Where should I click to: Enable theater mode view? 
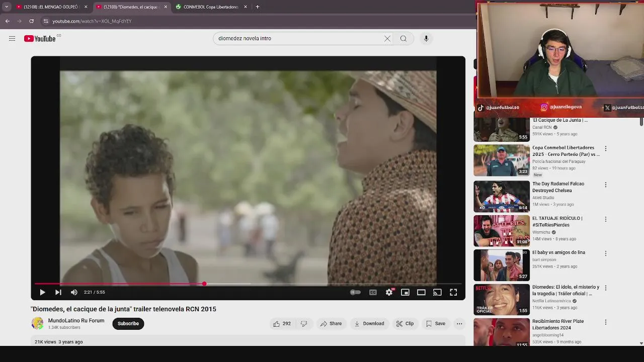(421, 292)
